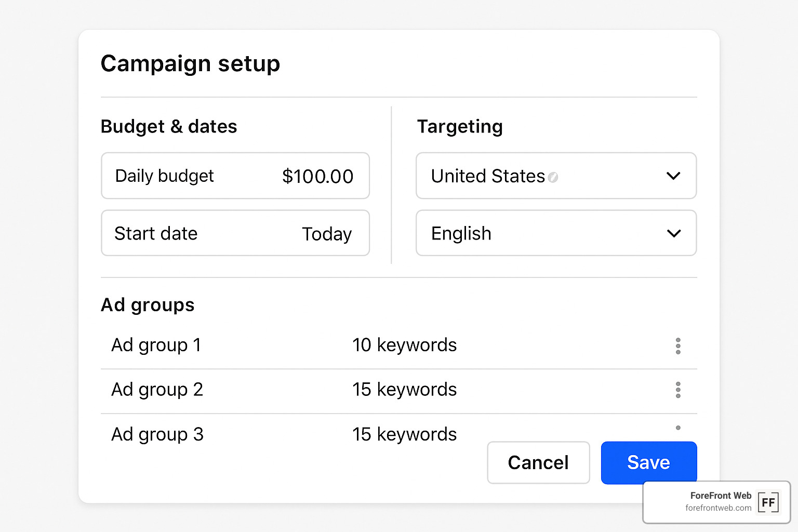Open the Ad group 2 three-dot menu
This screenshot has width=798, height=532.
pos(678,390)
